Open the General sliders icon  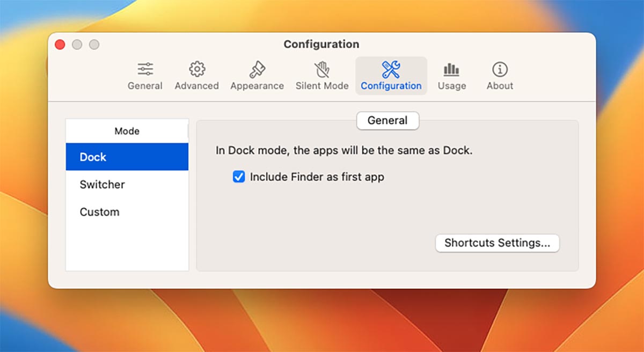click(145, 69)
